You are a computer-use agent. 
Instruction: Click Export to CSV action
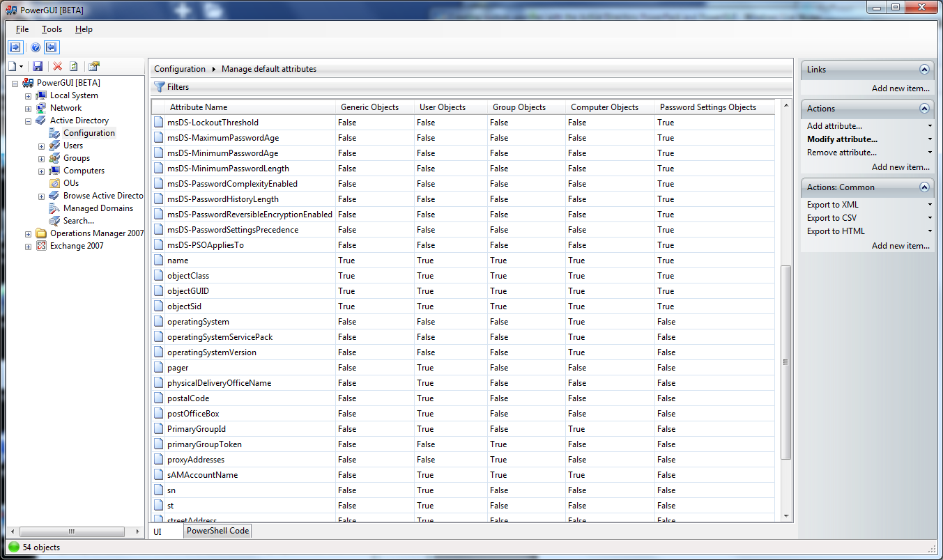click(831, 218)
